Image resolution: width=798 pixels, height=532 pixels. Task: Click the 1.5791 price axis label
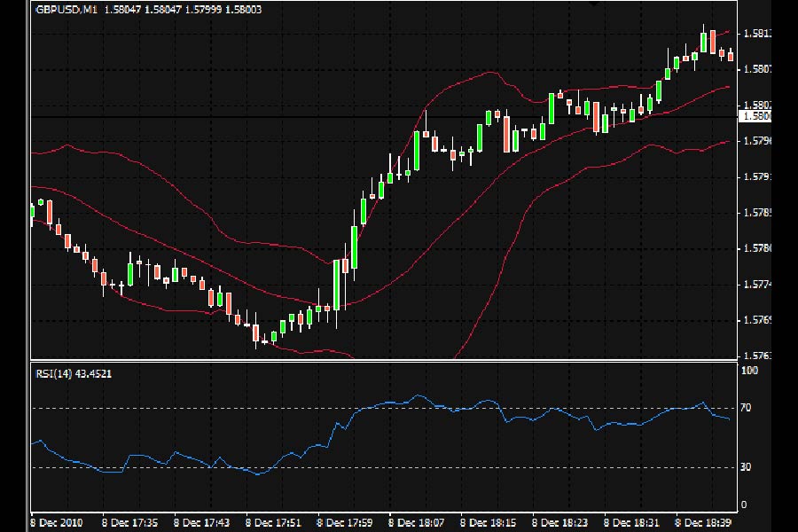757,176
